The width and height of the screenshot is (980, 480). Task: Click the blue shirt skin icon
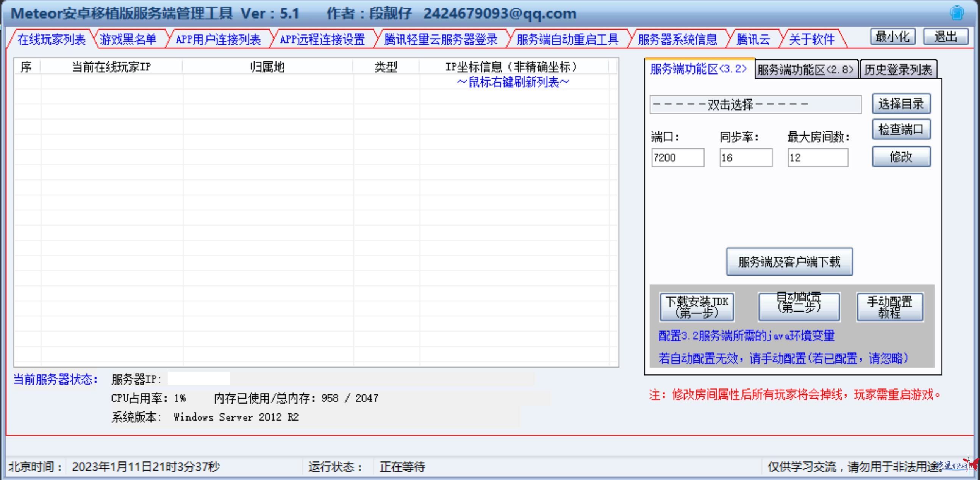pyautogui.click(x=957, y=12)
